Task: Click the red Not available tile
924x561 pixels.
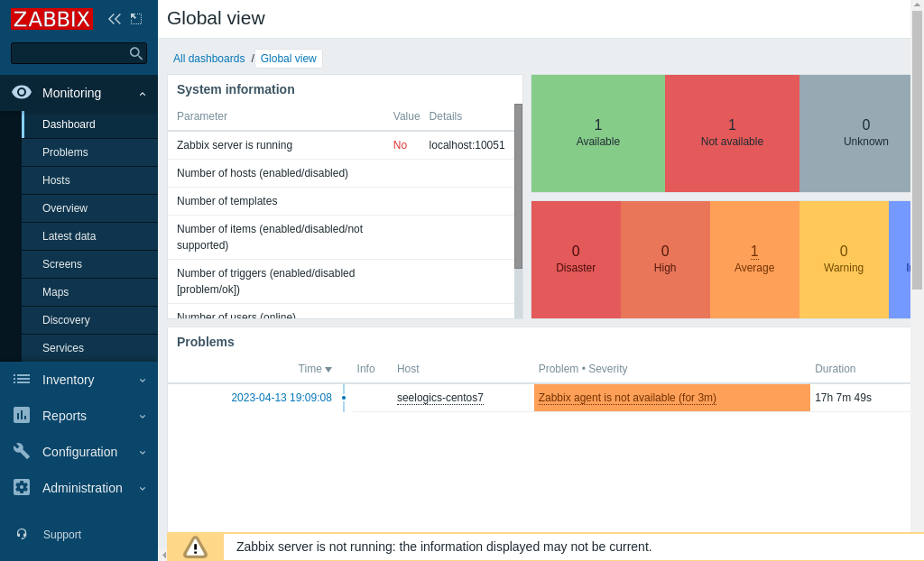Action: coord(732,133)
